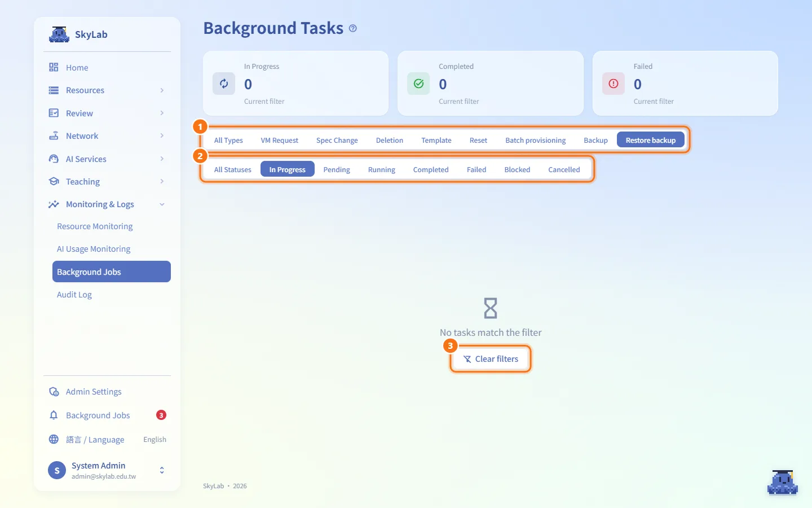The image size is (812, 508).
Task: Click the SkyLab mascot logo icon
Action: [59, 34]
